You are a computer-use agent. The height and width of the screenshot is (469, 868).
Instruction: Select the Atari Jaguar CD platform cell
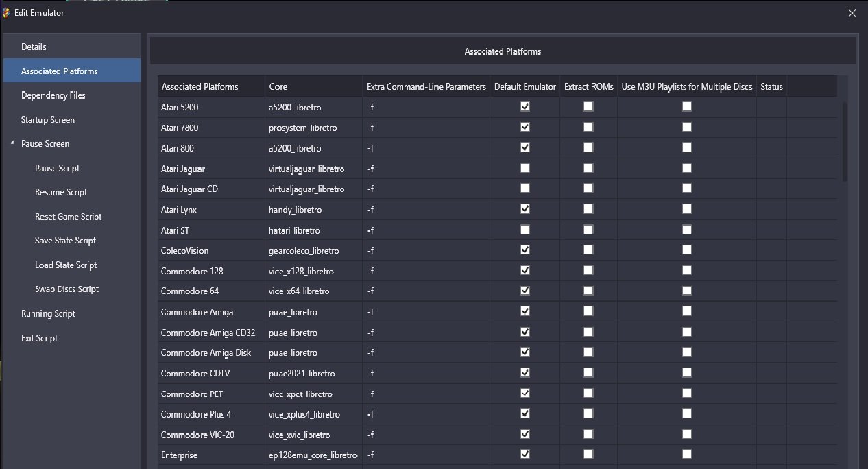(211, 189)
